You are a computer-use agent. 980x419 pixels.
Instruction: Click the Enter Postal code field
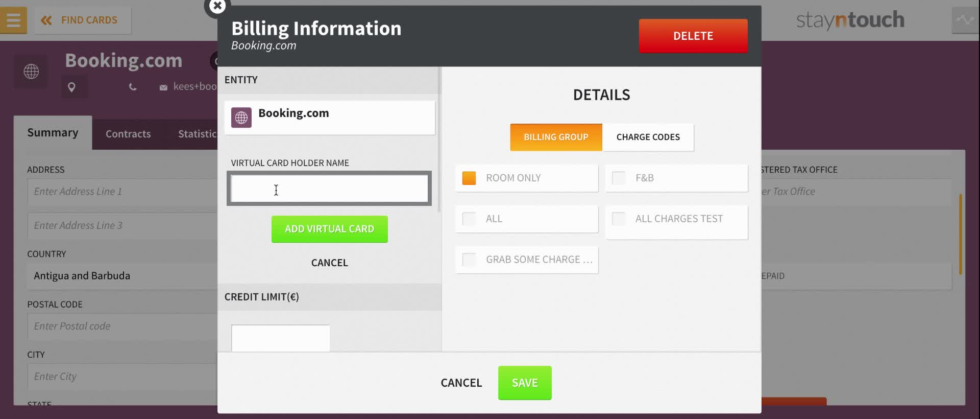pos(122,326)
